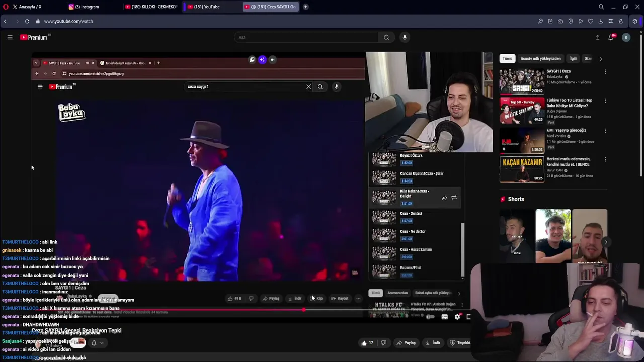644x362 pixels.
Task: Mute the playing Ceza SAYGI1 tab
Action: click(253, 7)
